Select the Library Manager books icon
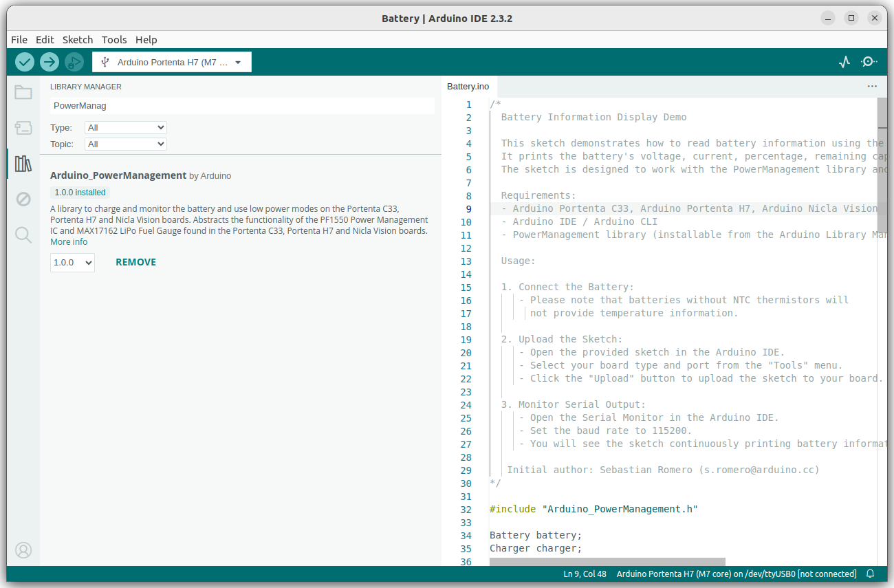894x588 pixels. (23, 164)
